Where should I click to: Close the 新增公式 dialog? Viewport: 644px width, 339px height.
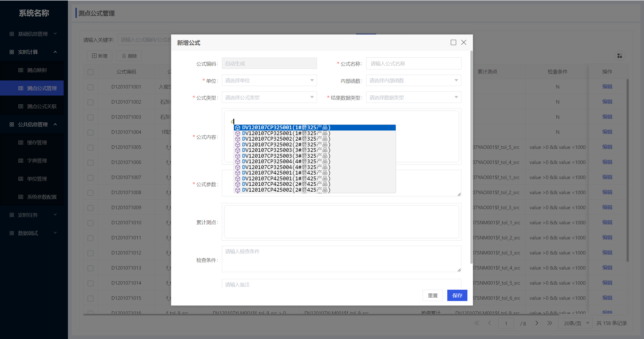tap(464, 43)
